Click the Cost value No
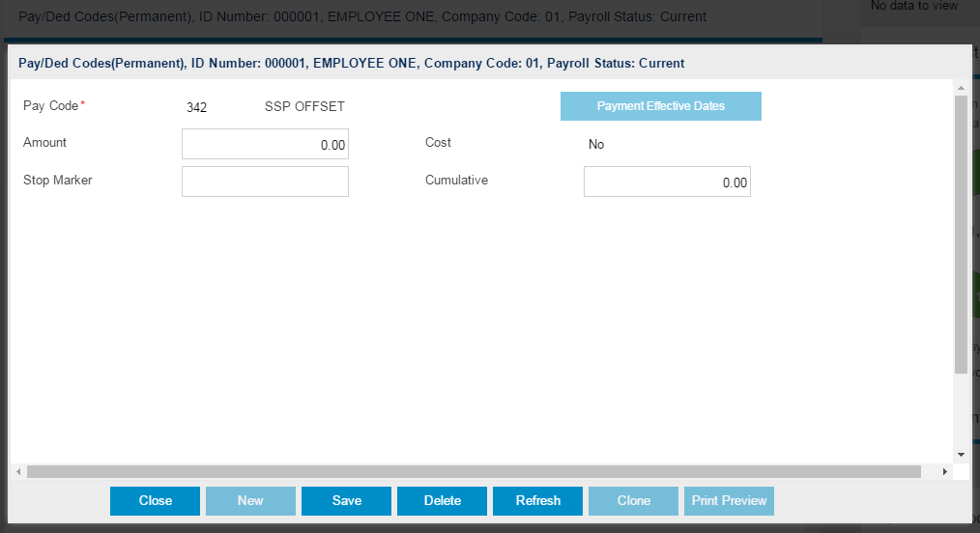The height and width of the screenshot is (533, 980). [596, 145]
